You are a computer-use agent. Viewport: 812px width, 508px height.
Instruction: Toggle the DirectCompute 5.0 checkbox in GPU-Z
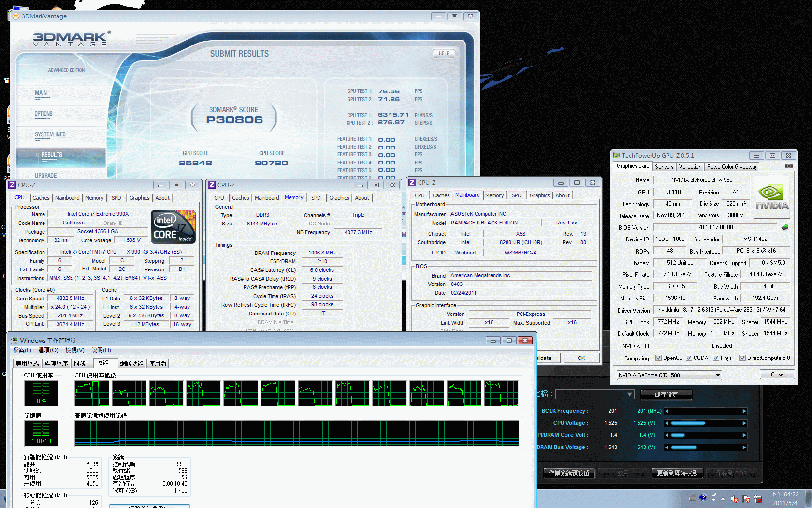tap(742, 358)
